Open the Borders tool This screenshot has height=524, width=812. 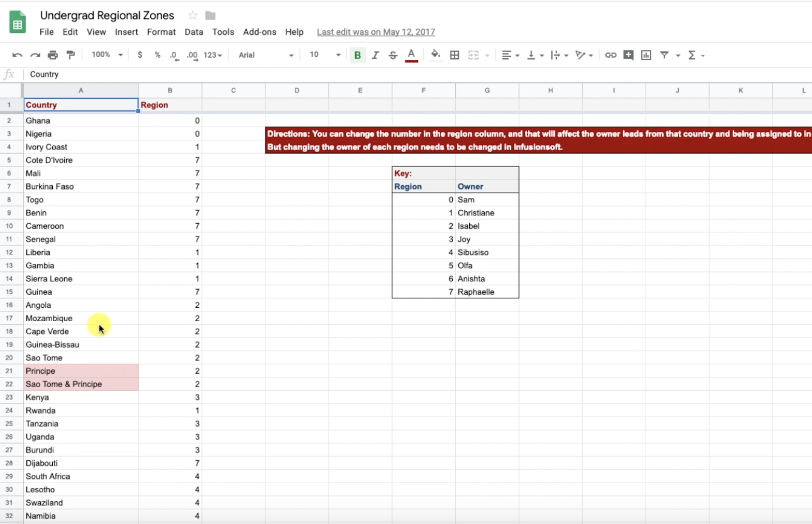454,55
